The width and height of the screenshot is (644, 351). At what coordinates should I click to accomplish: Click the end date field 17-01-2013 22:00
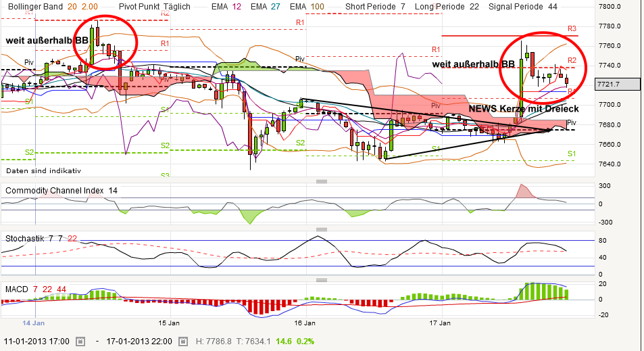[x=139, y=342]
